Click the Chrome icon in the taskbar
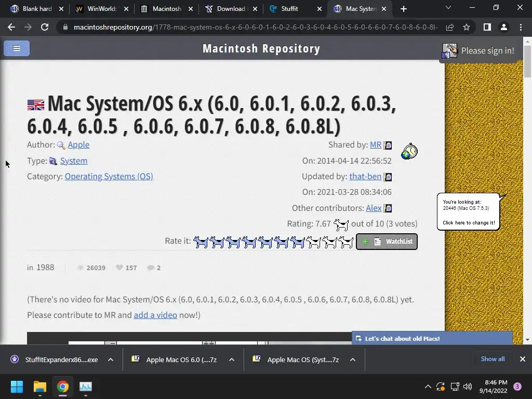Screen dimensions: 532x399 pos(62,387)
